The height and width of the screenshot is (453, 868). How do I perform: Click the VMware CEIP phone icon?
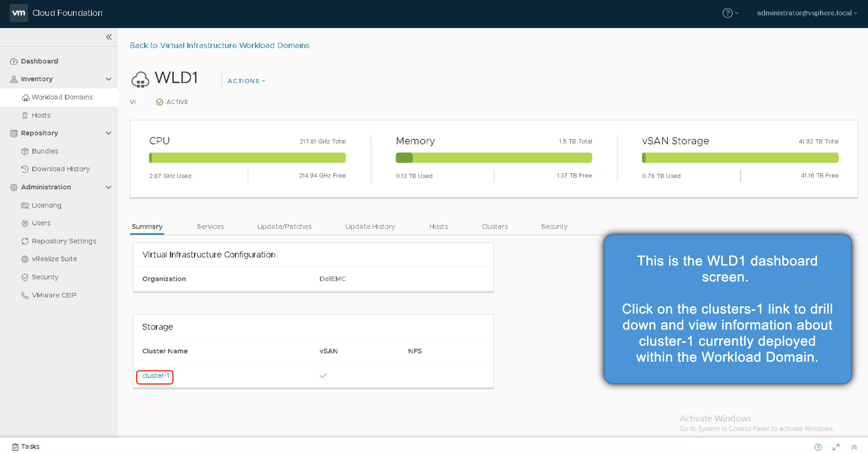click(25, 295)
